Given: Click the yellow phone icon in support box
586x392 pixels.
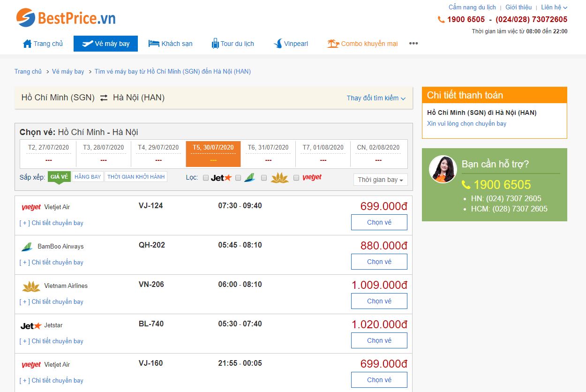Looking at the screenshot, I should pos(466,185).
